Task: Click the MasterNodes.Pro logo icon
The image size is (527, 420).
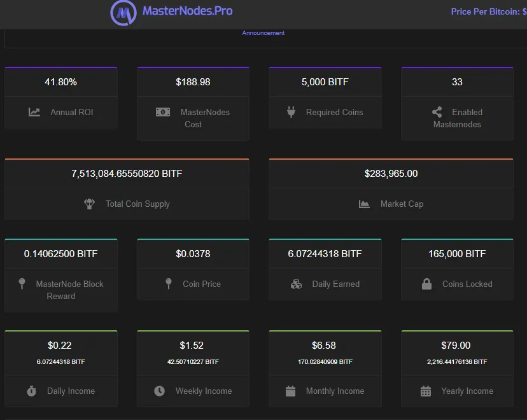Action: coord(123,13)
